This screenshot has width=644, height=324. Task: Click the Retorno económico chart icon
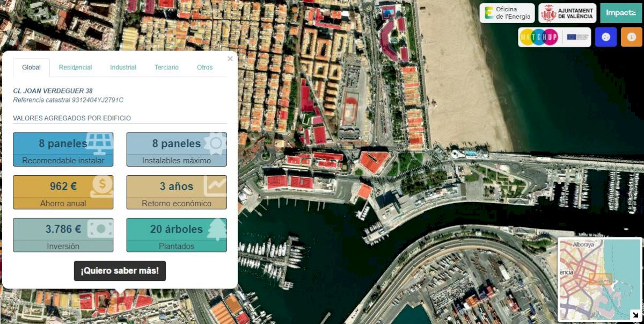click(x=215, y=186)
